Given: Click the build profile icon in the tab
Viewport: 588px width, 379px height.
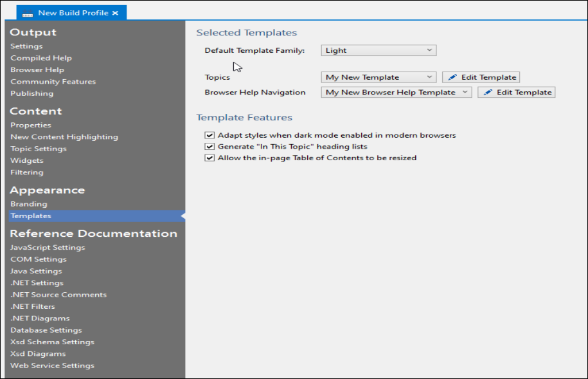Looking at the screenshot, I should 28,14.
